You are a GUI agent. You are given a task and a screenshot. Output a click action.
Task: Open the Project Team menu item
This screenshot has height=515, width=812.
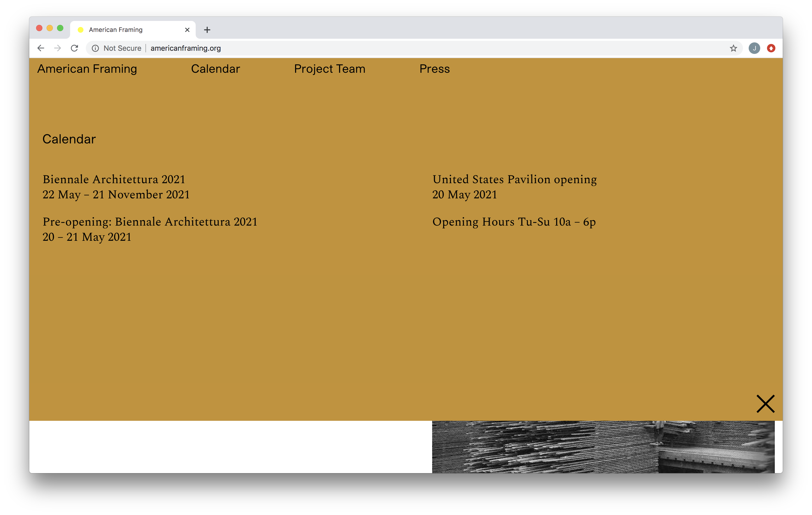[329, 69]
